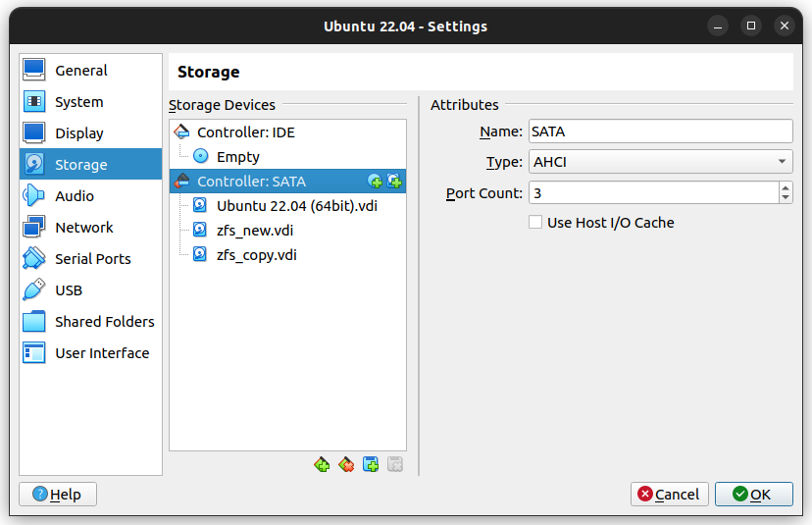Screen dimensions: 812x525
Task: Select the Ubuntu 22.04 (64bit).vdi disk
Action: pos(296,206)
